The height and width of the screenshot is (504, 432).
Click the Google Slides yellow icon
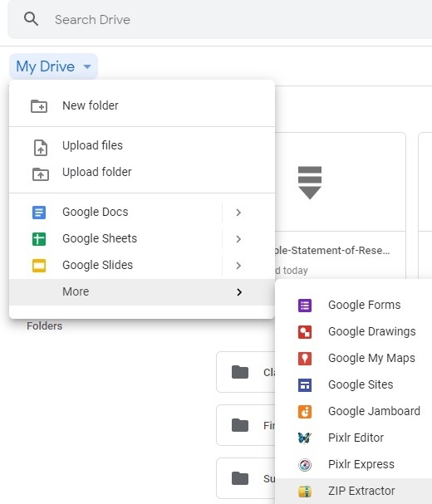pyautogui.click(x=39, y=266)
